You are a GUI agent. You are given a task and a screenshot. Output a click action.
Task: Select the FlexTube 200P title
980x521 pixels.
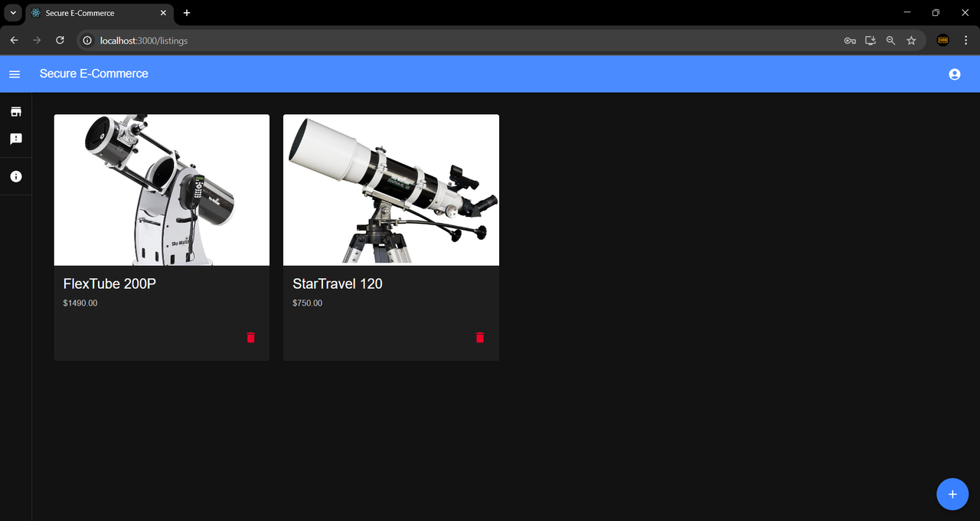[109, 283]
